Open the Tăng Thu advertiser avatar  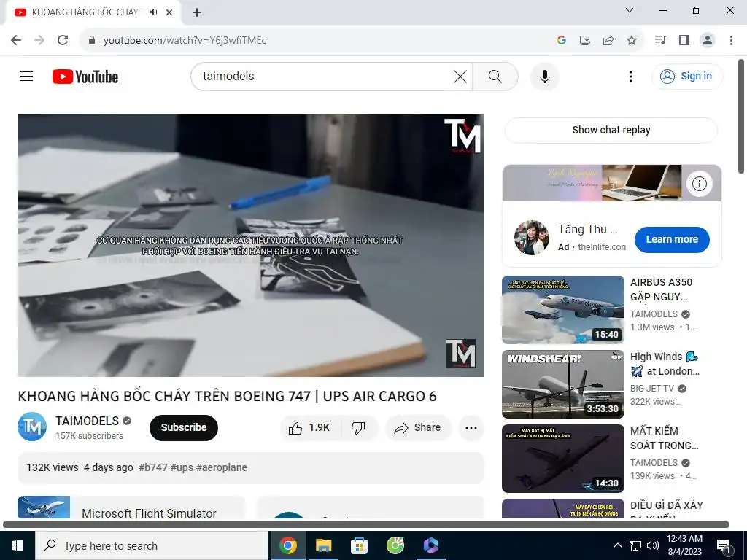tap(532, 238)
